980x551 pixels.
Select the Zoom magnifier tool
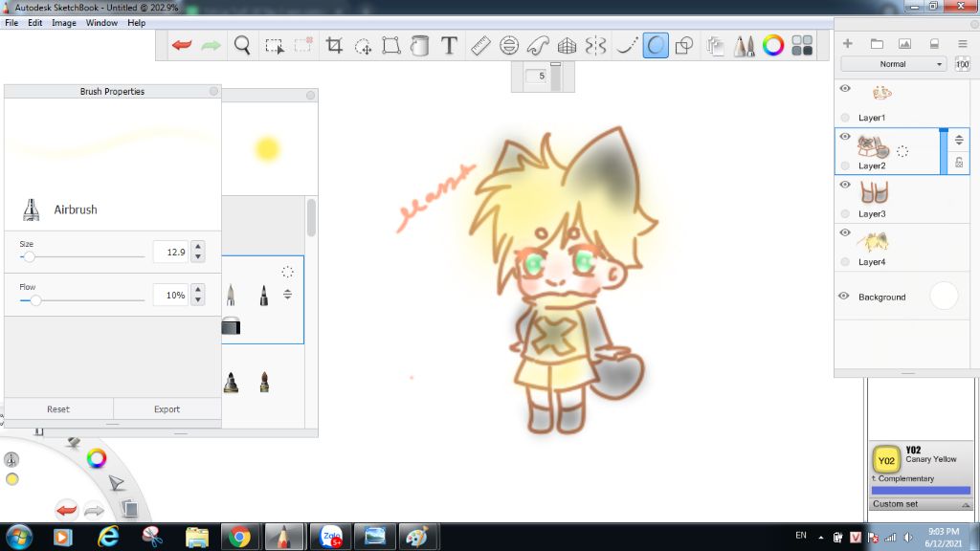(x=242, y=45)
